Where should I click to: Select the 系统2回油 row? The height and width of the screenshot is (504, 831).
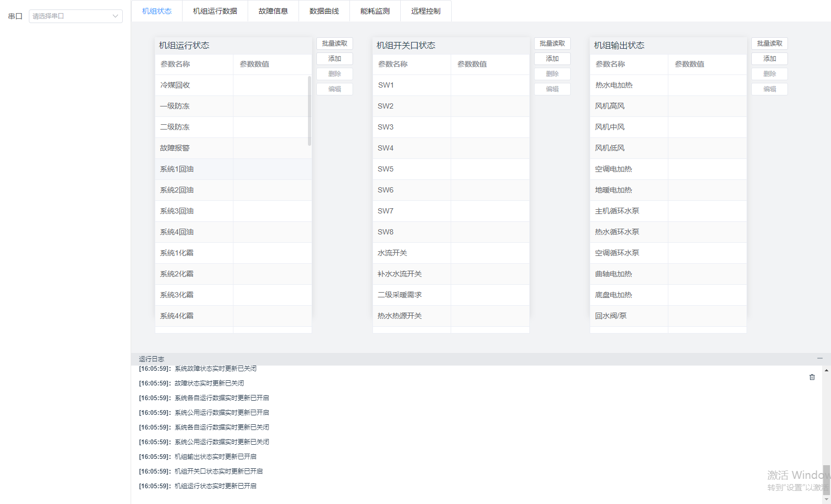point(233,190)
